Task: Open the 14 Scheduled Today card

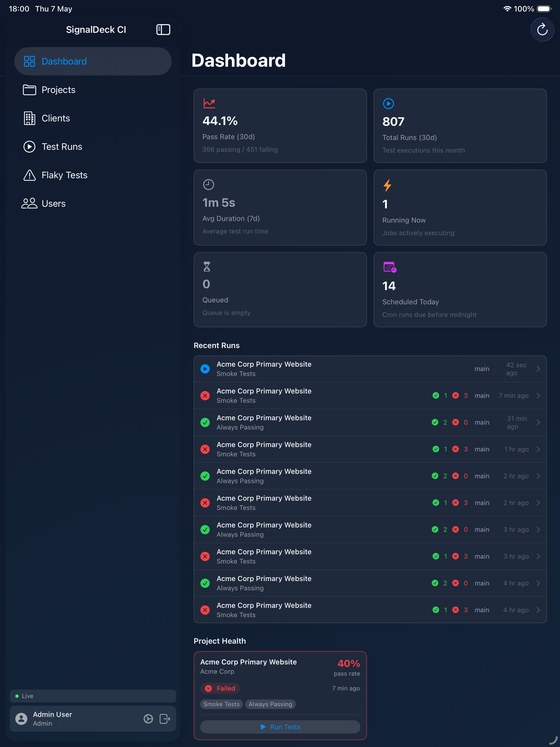Action: (x=460, y=290)
